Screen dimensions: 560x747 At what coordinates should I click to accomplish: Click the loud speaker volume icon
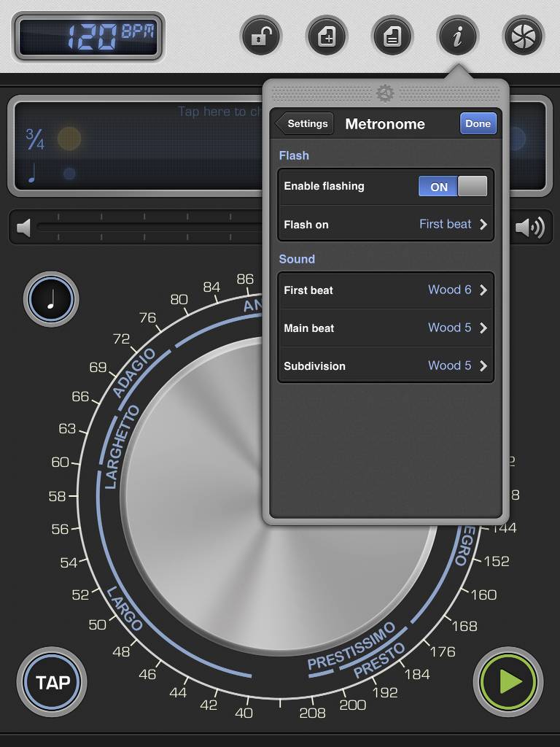[530, 228]
